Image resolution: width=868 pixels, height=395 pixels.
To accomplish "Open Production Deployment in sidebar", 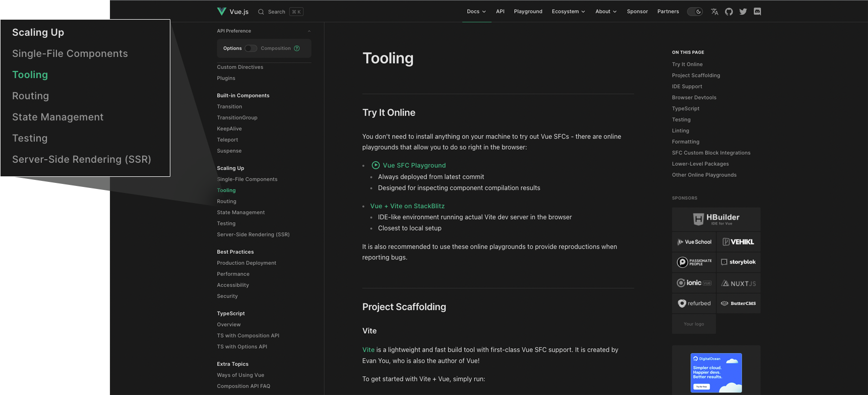I will (246, 263).
